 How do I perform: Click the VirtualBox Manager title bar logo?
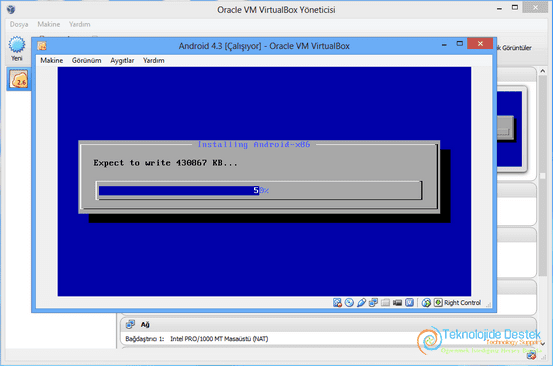tap(11, 10)
